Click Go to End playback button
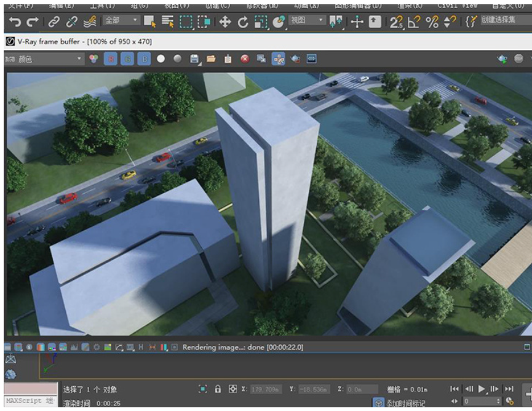The image size is (532, 411). (509, 389)
